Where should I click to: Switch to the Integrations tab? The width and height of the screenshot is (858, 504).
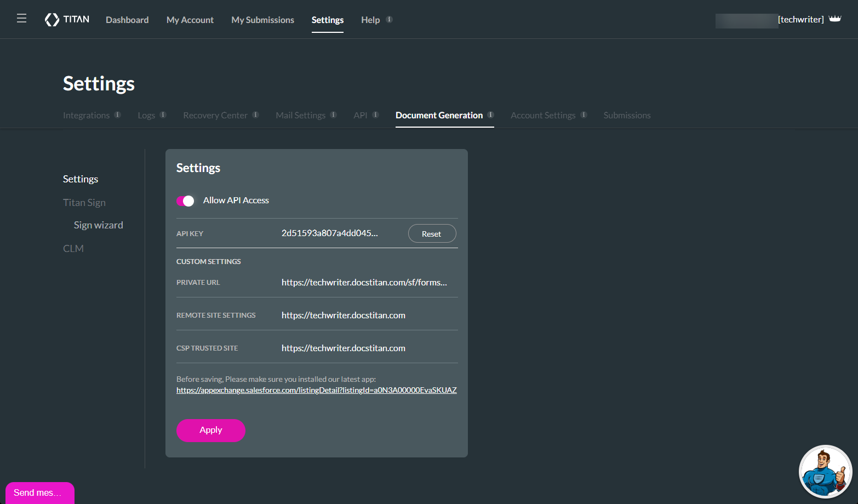pyautogui.click(x=86, y=115)
